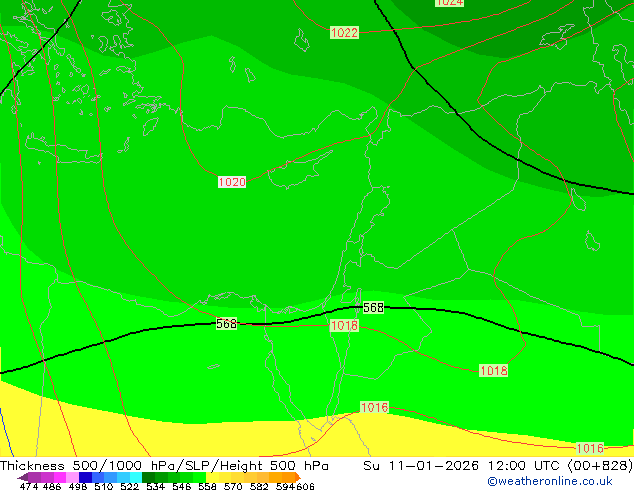Click the purple left arrow end of legend
Viewport: 634px width, 490px height.
[x=23, y=477]
